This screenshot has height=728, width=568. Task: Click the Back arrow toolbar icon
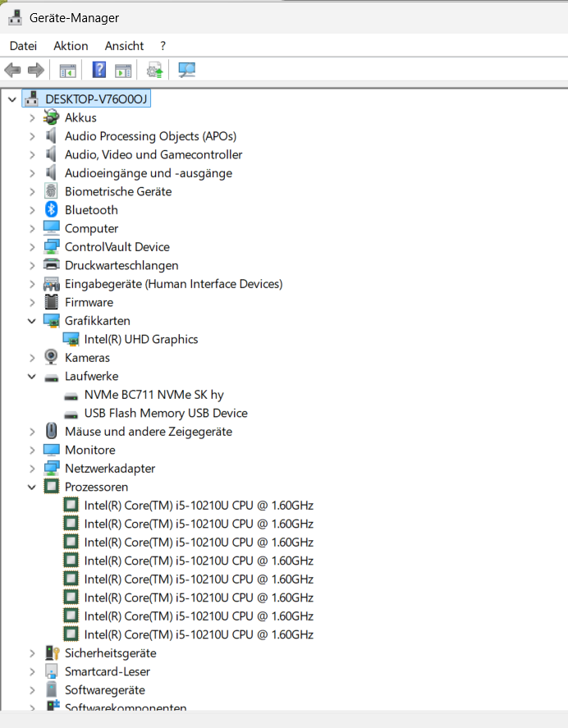point(12,70)
